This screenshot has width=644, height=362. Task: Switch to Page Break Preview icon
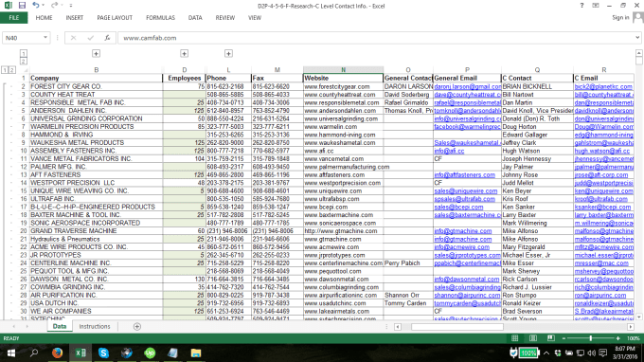(x=551, y=338)
